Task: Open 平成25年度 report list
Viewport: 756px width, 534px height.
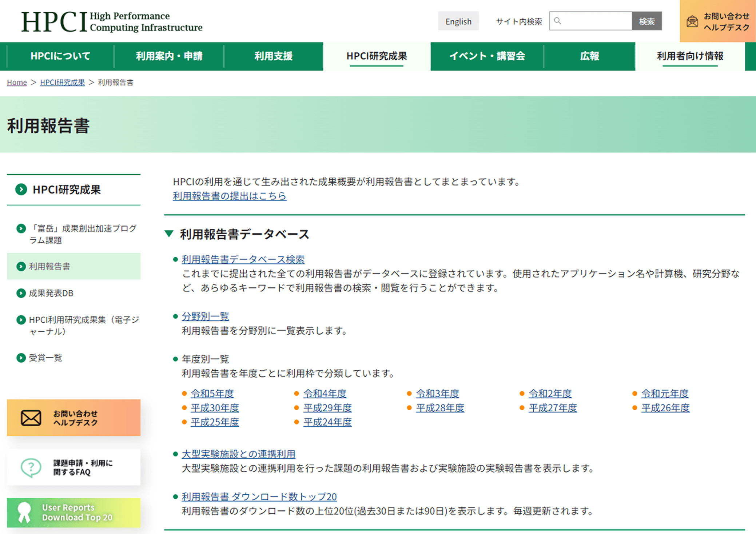Action: pos(215,422)
